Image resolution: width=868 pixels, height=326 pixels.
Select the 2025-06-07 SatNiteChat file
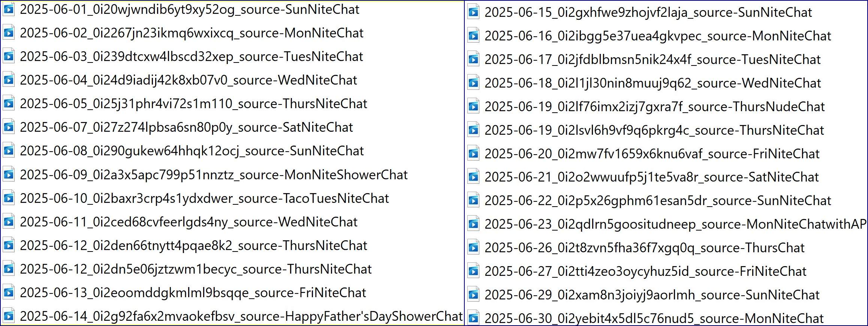pos(186,127)
